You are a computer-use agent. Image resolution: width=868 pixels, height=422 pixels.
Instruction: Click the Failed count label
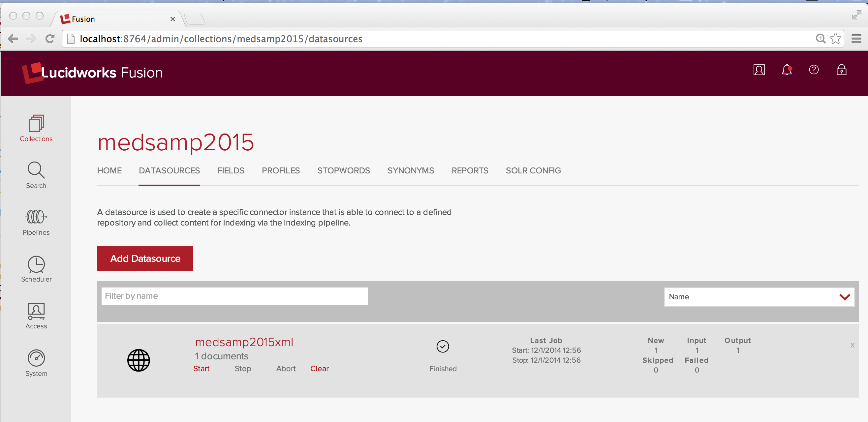click(697, 360)
